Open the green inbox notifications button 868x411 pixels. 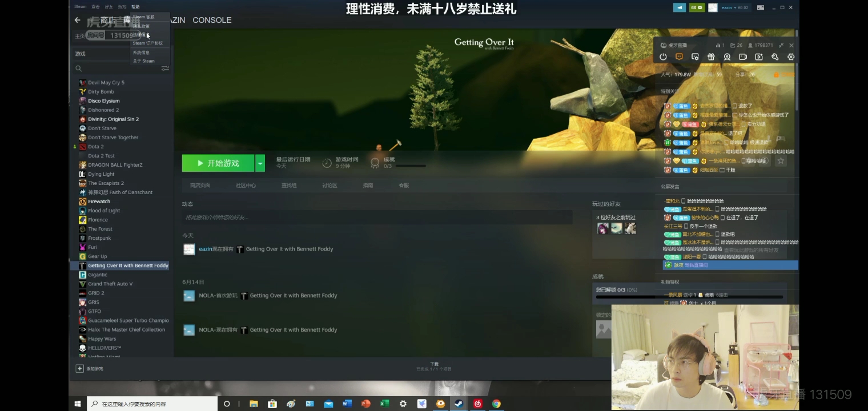click(x=697, y=7)
